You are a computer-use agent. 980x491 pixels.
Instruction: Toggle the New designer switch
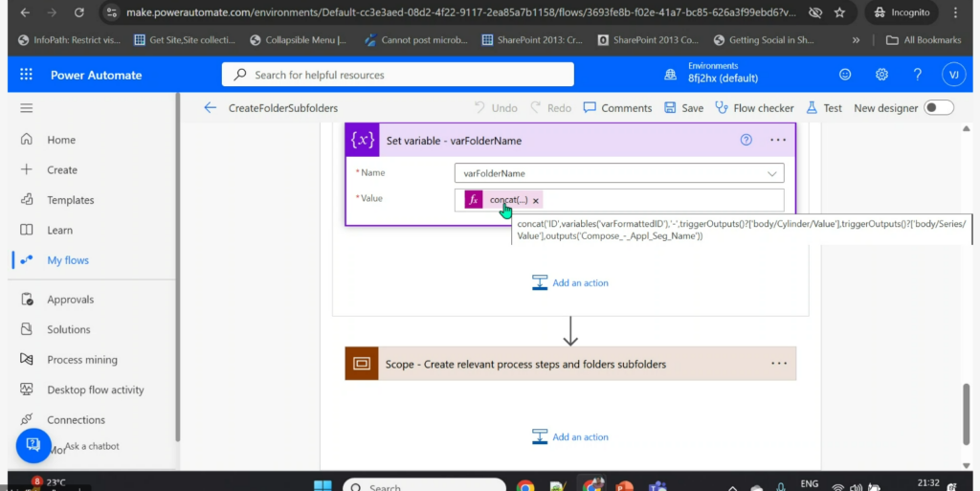click(939, 107)
